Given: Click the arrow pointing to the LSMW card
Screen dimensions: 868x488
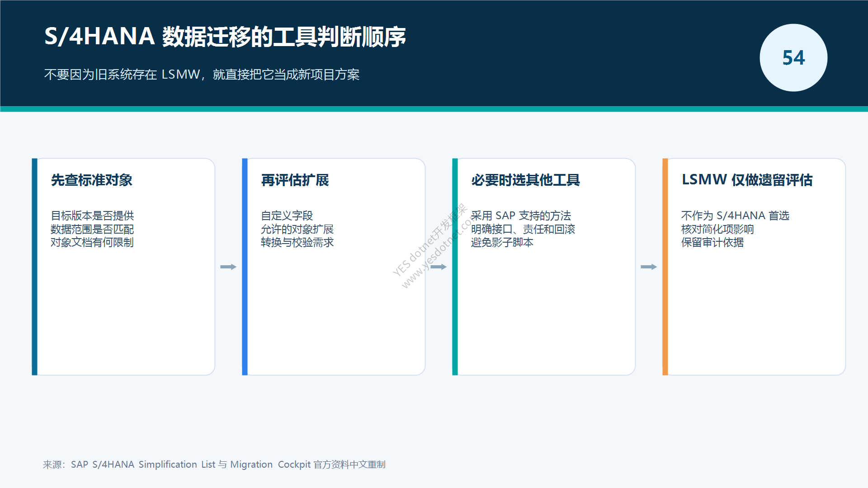Looking at the screenshot, I should click(649, 267).
